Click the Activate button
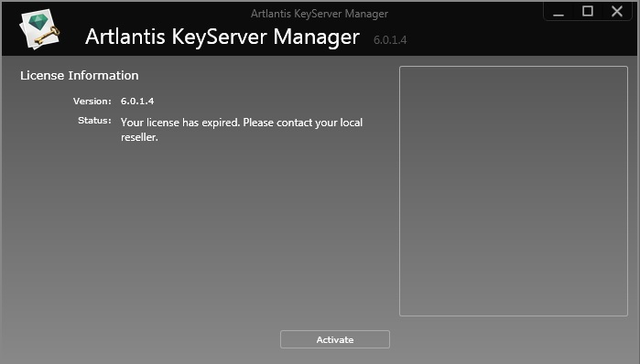 335,339
